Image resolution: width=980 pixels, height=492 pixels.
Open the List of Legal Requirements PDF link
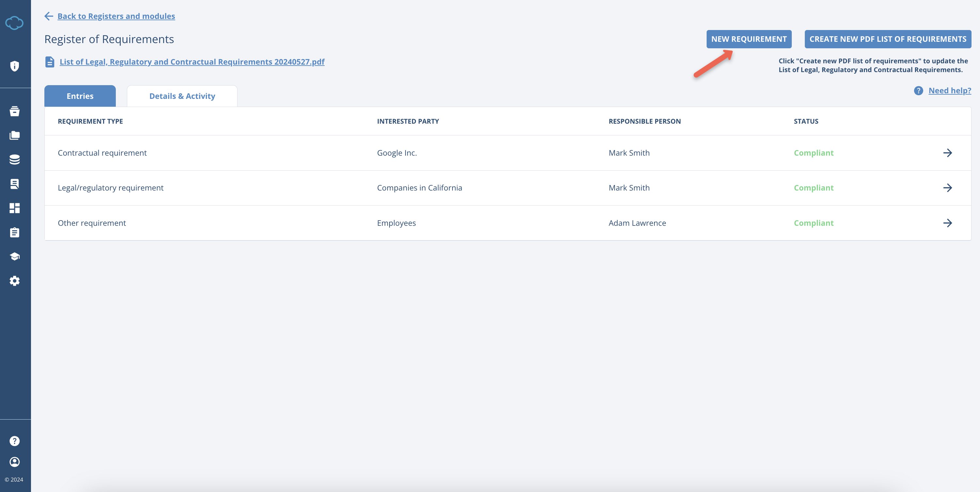click(192, 62)
